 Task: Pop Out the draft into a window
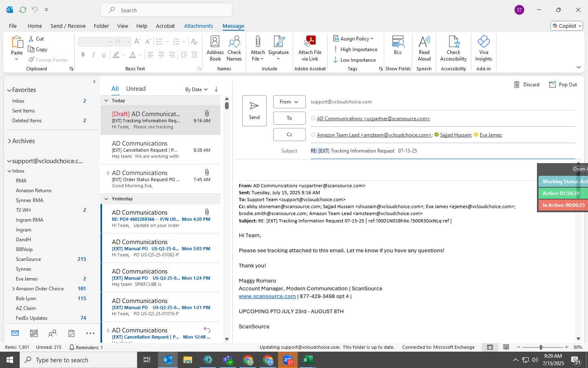pyautogui.click(x=563, y=85)
